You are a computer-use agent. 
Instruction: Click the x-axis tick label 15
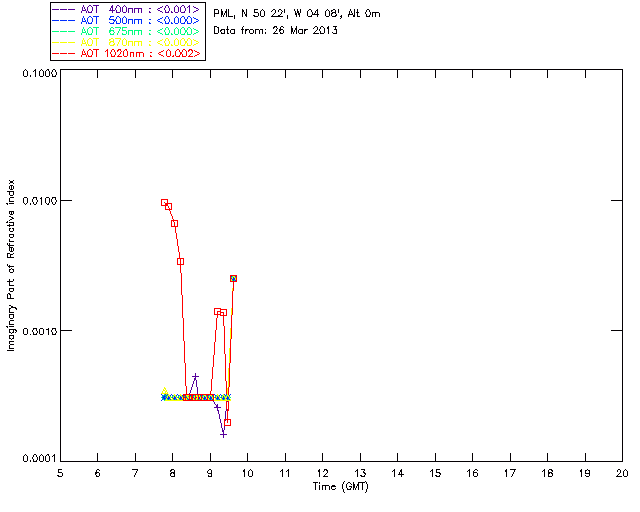[435, 473]
